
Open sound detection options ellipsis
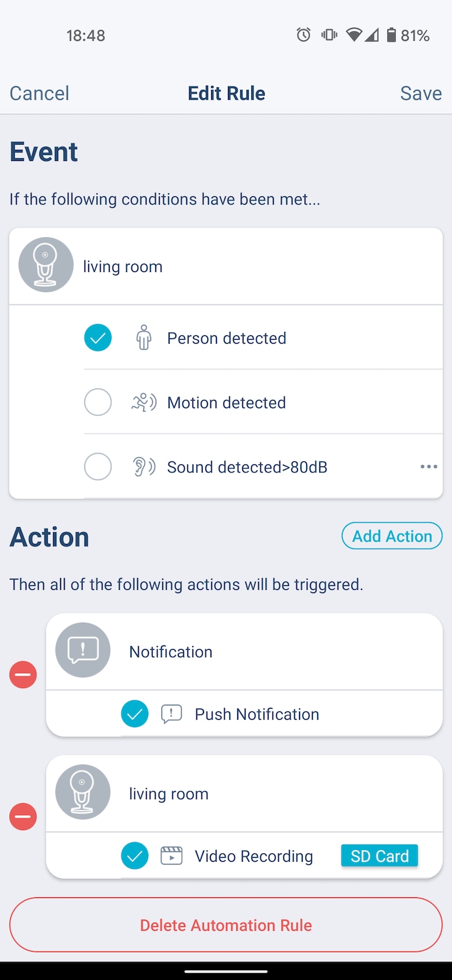pyautogui.click(x=429, y=467)
